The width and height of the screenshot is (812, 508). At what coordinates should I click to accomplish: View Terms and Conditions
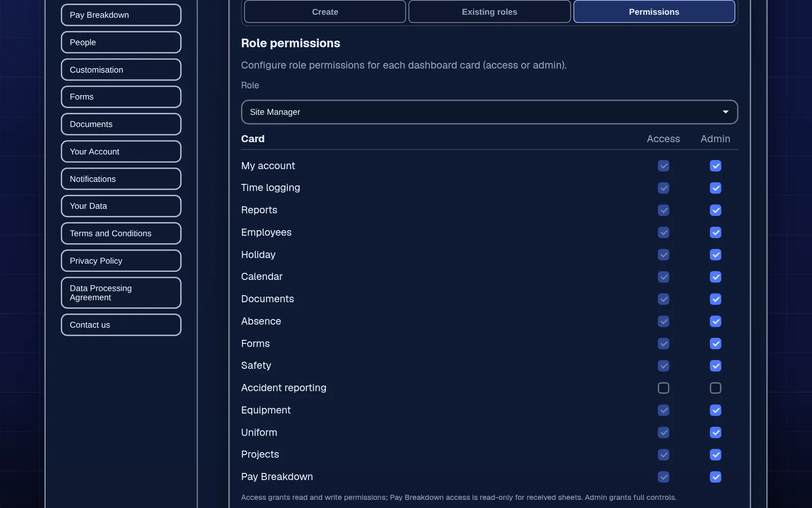(x=121, y=233)
